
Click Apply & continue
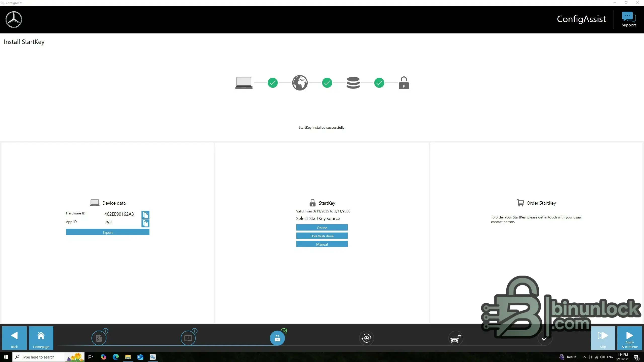[630, 338]
